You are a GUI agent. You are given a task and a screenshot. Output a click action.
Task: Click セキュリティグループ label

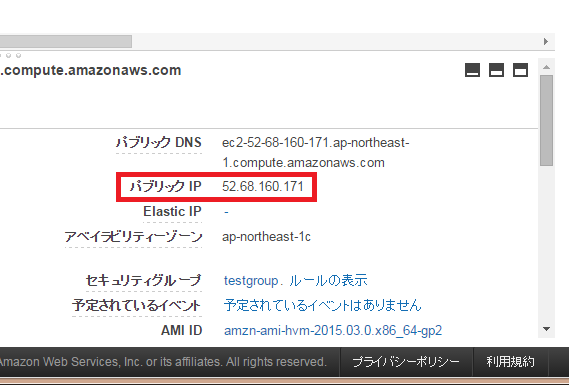[x=143, y=280]
